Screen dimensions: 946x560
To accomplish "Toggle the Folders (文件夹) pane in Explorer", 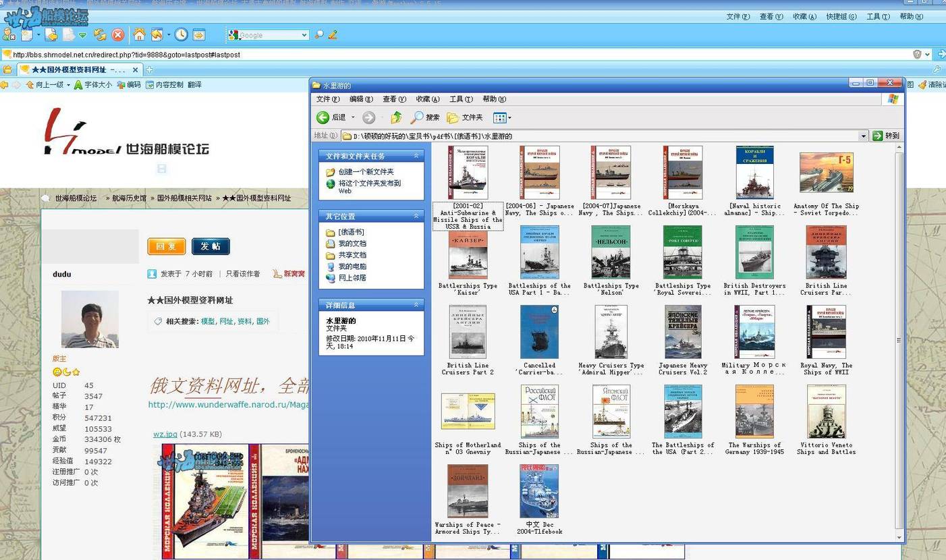I will [x=465, y=117].
